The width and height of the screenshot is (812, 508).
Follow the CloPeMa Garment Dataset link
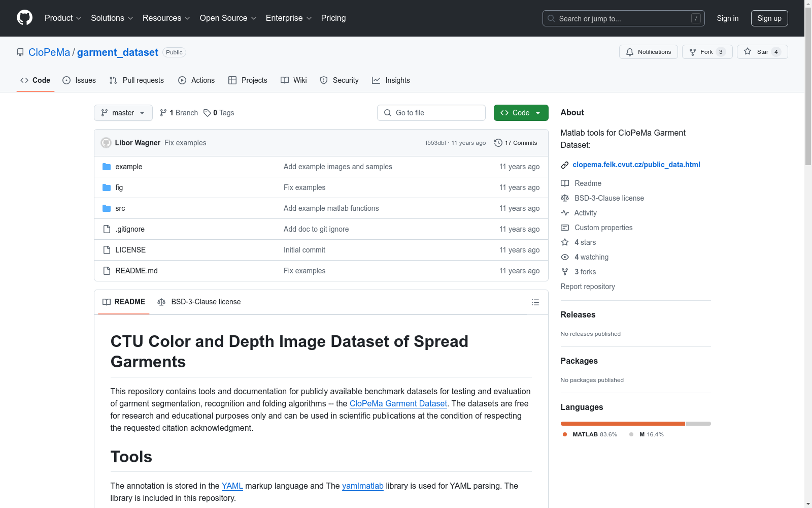coord(398,403)
